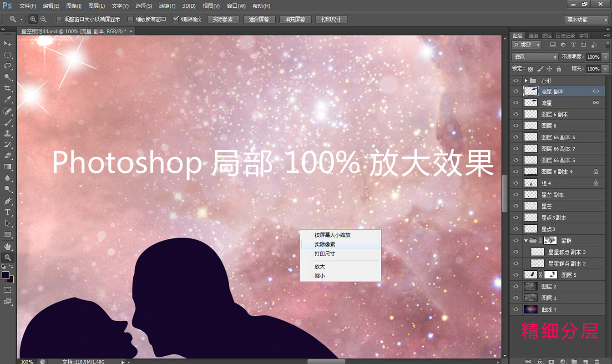
Task: Hide the 曲线 1 layer
Action: pyautogui.click(x=516, y=309)
